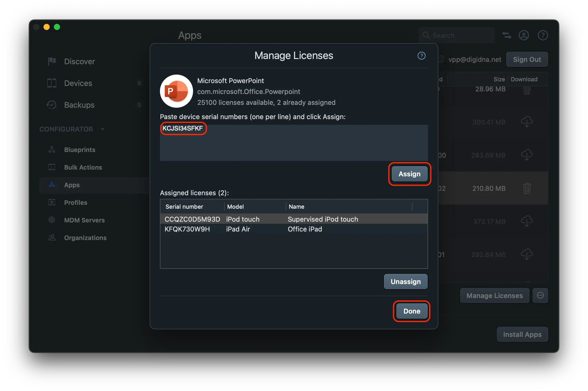The height and width of the screenshot is (391, 588).
Task: Click the Assign button
Action: click(x=409, y=174)
